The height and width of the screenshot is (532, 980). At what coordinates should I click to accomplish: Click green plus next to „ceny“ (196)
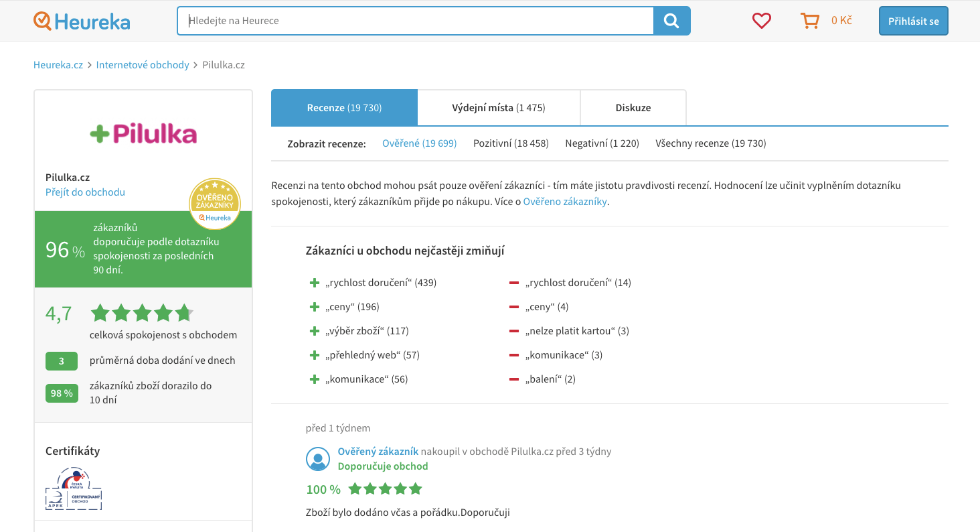tap(315, 307)
